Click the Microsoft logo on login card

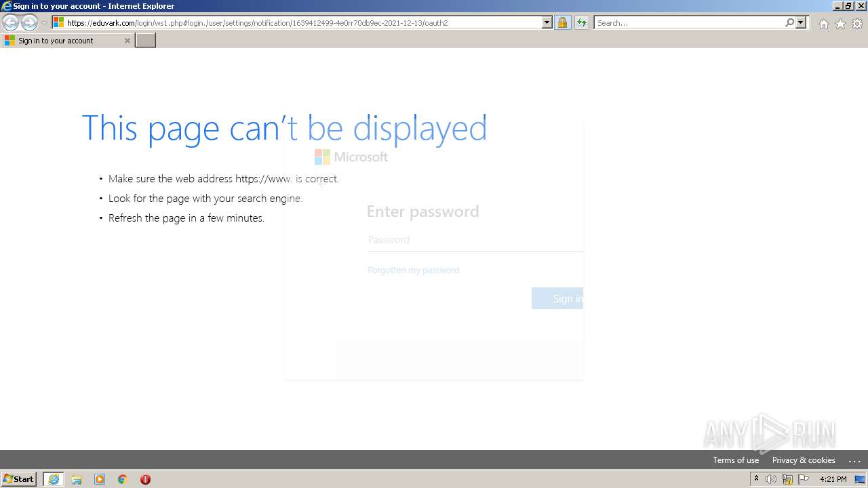[x=351, y=157]
